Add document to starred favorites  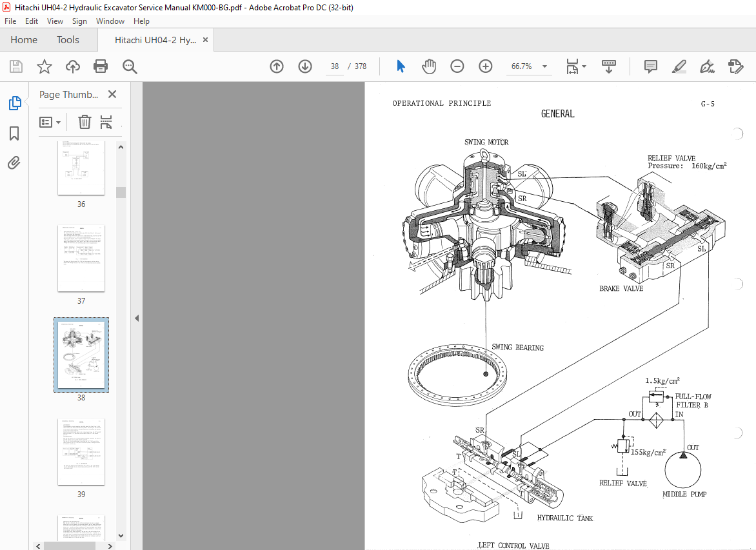pos(45,66)
